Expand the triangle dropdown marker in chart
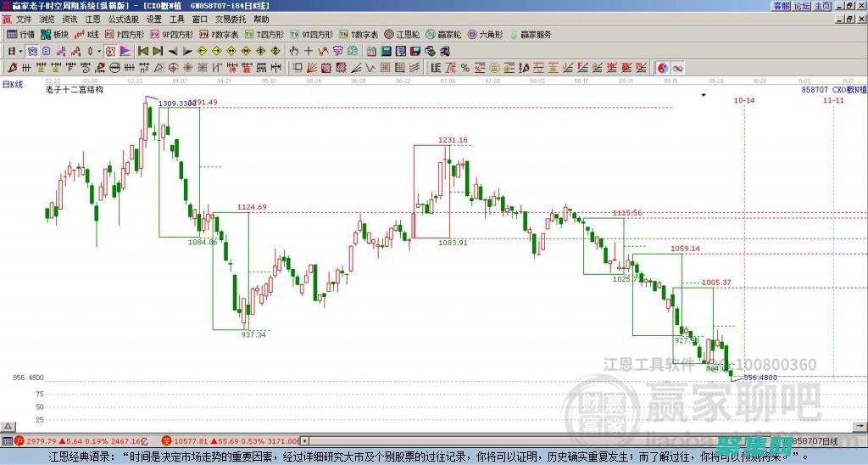The width and height of the screenshot is (868, 465). point(703,96)
